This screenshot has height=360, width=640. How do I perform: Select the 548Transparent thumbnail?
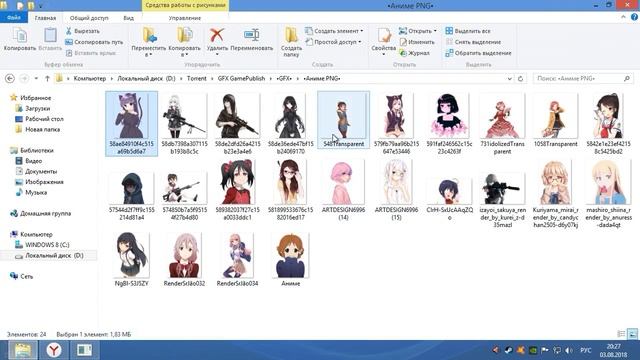click(343, 120)
